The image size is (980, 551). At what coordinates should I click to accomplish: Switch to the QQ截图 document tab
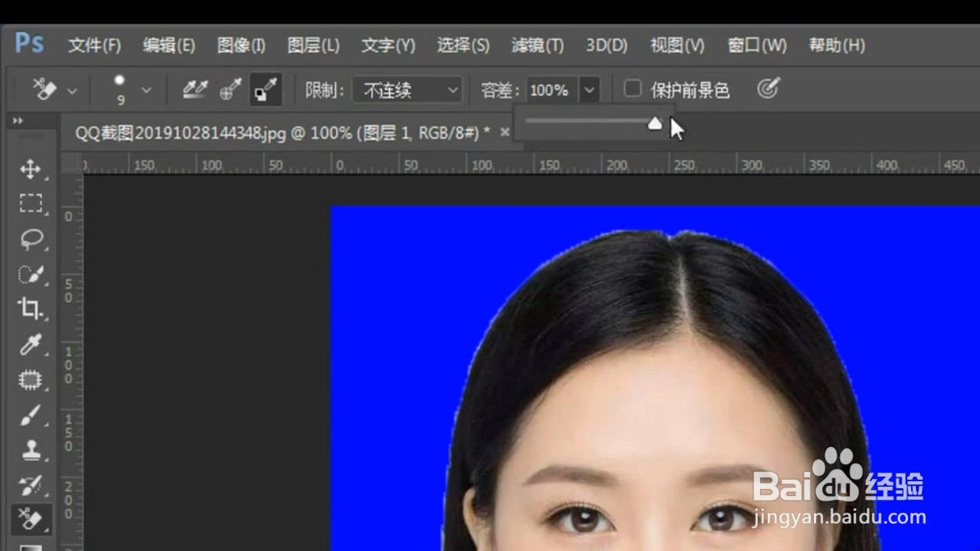click(x=283, y=132)
